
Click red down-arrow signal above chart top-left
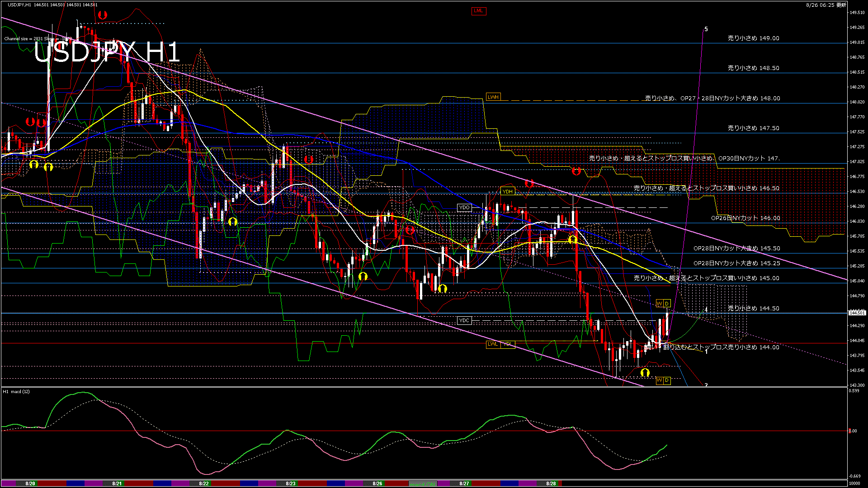102,15
